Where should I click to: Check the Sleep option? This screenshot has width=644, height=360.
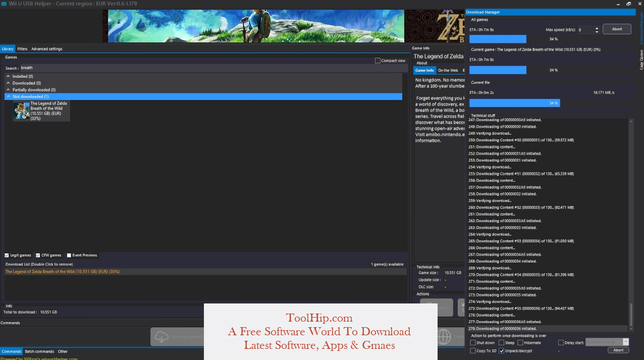[501, 343]
